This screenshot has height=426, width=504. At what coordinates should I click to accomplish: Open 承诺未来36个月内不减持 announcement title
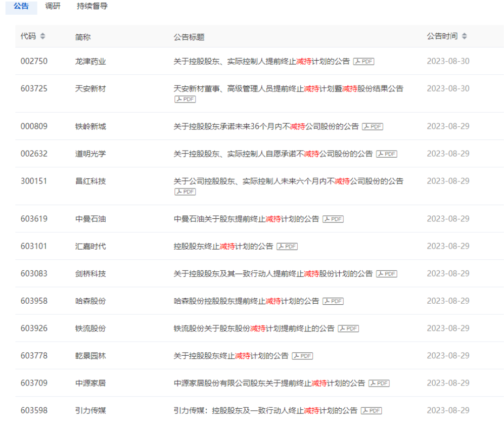[266, 126]
